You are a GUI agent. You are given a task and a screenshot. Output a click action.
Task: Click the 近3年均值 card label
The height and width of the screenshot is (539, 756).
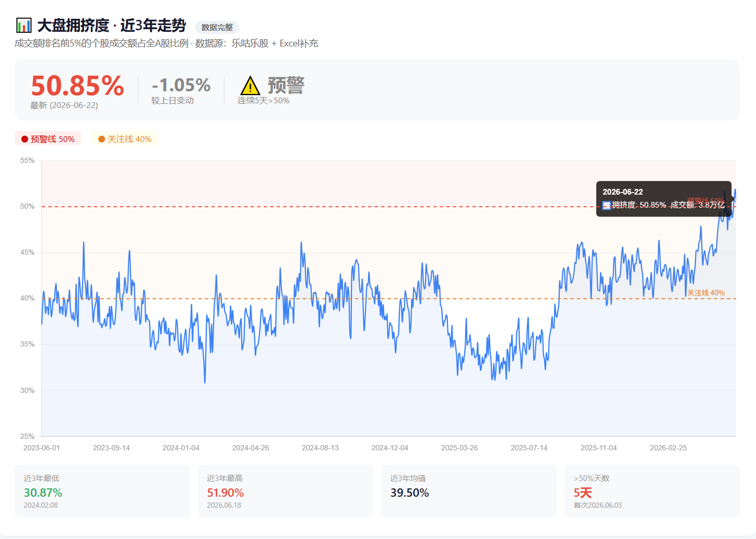408,478
